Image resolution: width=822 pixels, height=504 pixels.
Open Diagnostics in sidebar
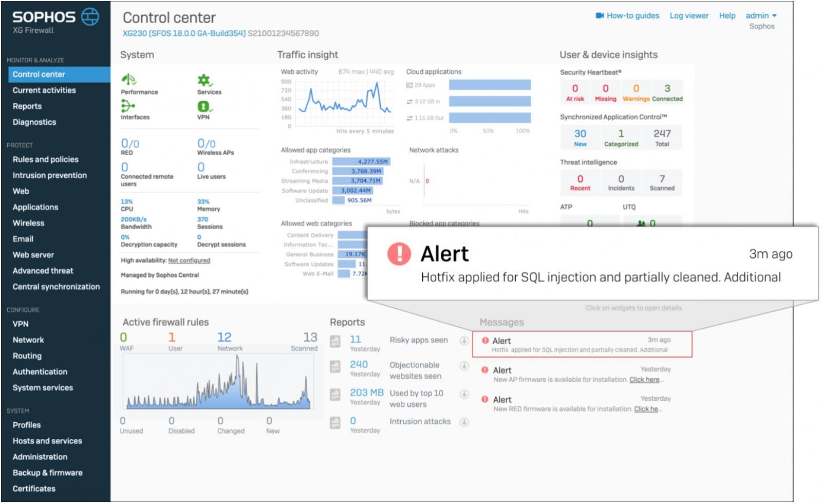(34, 122)
